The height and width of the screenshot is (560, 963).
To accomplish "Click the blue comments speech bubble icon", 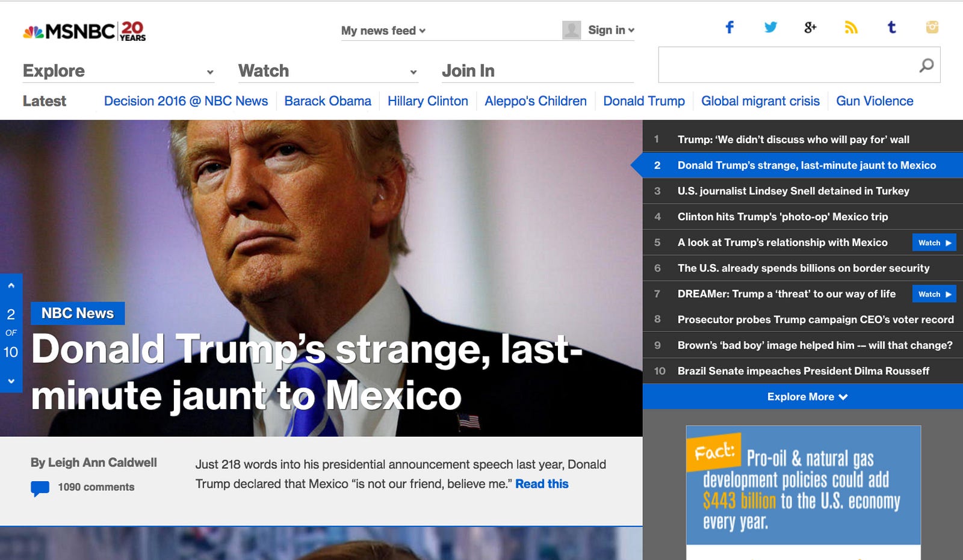I will (x=40, y=488).
